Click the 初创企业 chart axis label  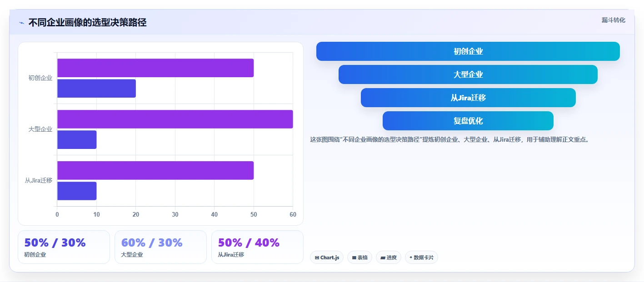click(x=40, y=78)
